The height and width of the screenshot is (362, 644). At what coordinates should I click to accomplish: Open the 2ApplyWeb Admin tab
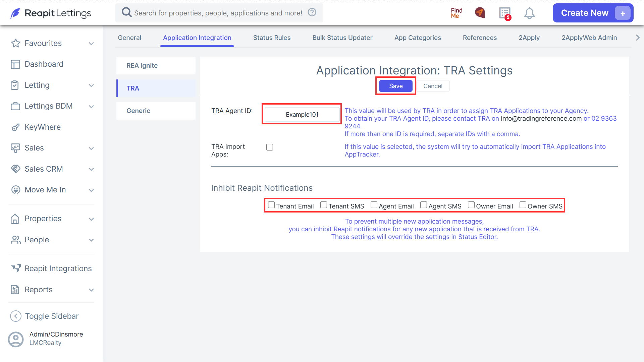(x=589, y=38)
